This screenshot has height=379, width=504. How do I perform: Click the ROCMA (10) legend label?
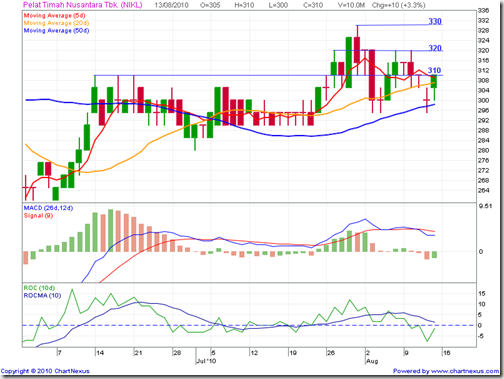(42, 296)
